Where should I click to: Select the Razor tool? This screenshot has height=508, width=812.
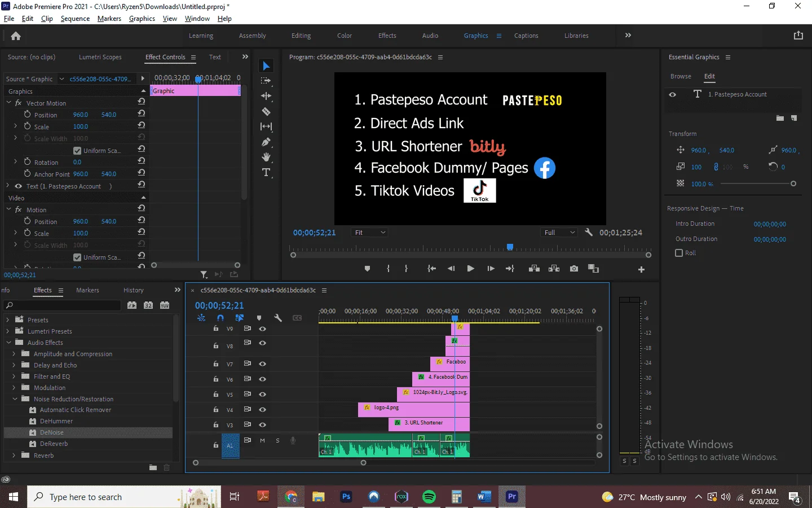pos(266,111)
